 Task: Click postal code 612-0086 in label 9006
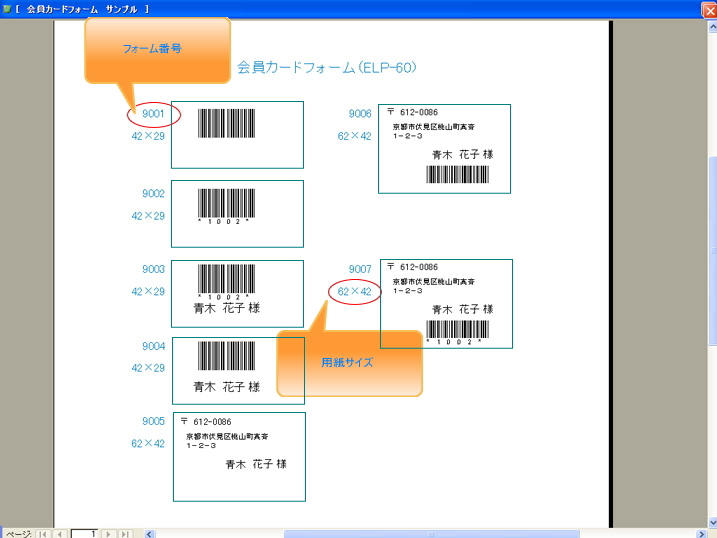(419, 112)
